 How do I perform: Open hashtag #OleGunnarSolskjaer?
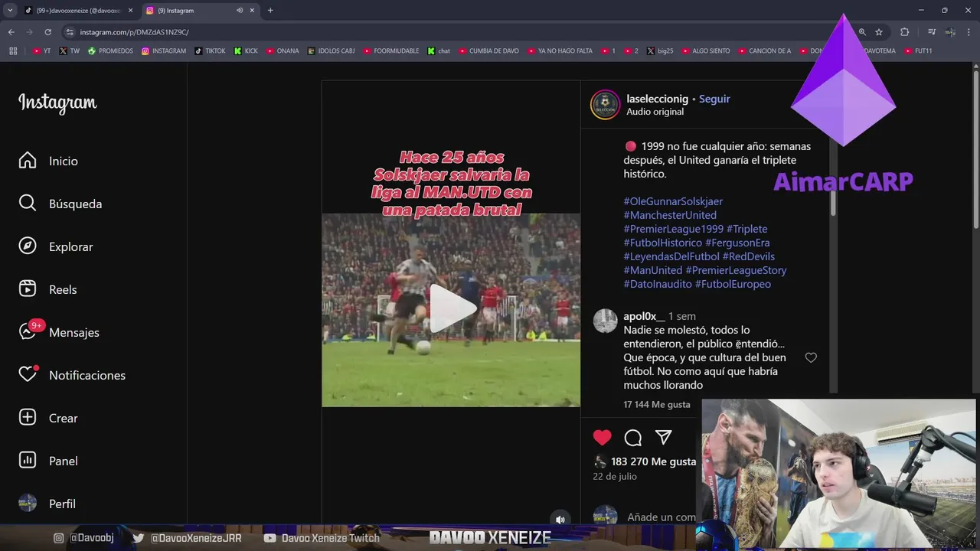coord(673,201)
